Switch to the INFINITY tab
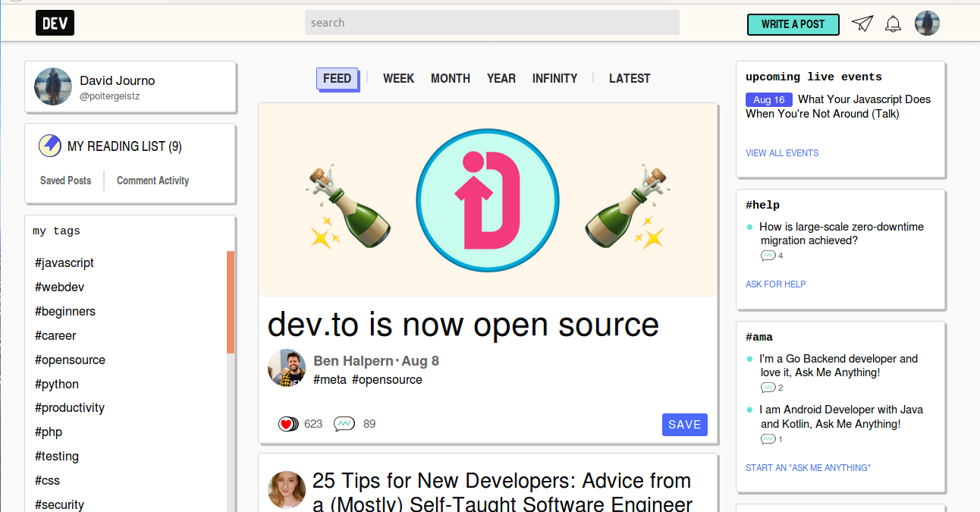The width and height of the screenshot is (980, 512). 554,78
